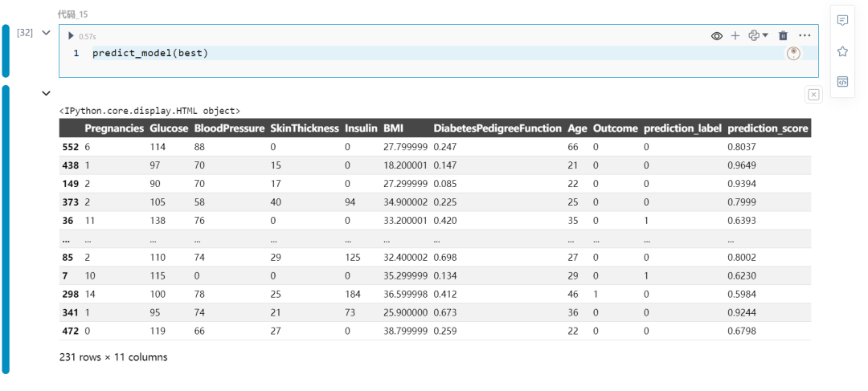Click the star favorite icon in sidebar
This screenshot has height=391, width=868.
coord(842,51)
